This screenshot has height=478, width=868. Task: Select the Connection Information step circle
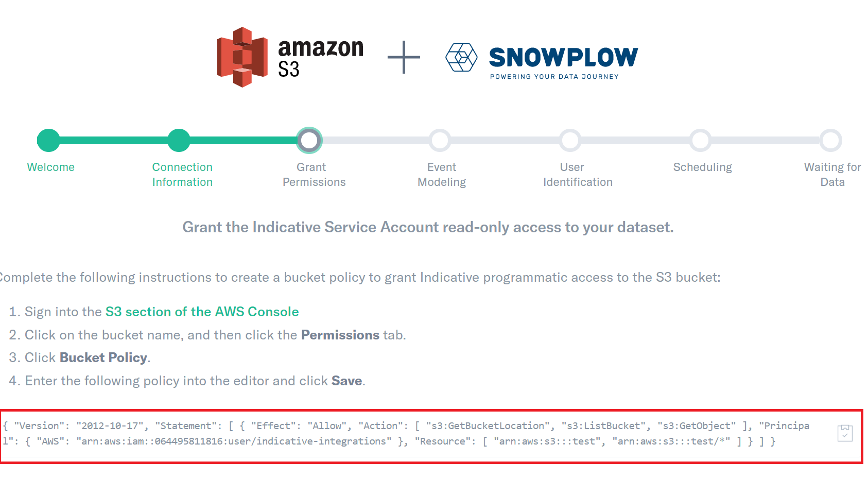pos(179,140)
